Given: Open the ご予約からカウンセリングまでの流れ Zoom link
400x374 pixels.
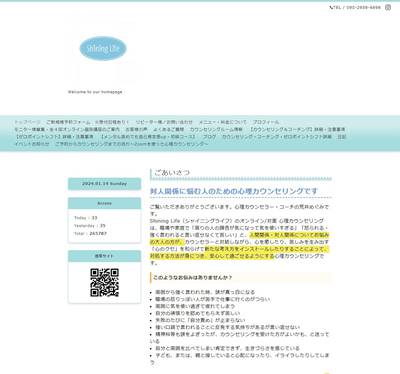Looking at the screenshot, I should [132, 144].
